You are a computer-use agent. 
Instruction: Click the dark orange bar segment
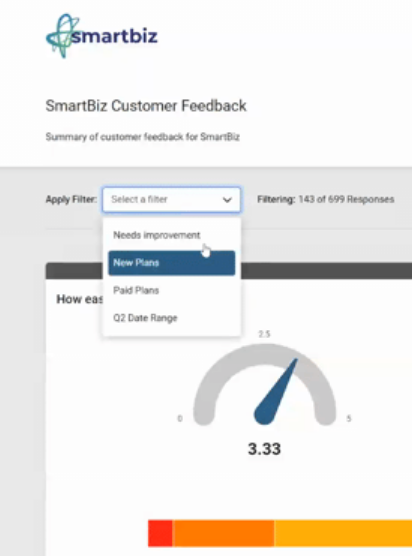click(x=223, y=533)
